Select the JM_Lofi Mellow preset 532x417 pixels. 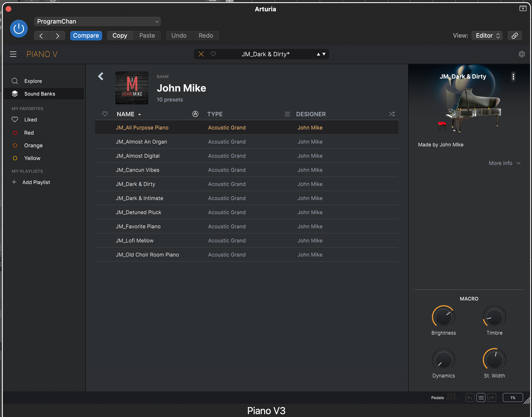tap(135, 241)
